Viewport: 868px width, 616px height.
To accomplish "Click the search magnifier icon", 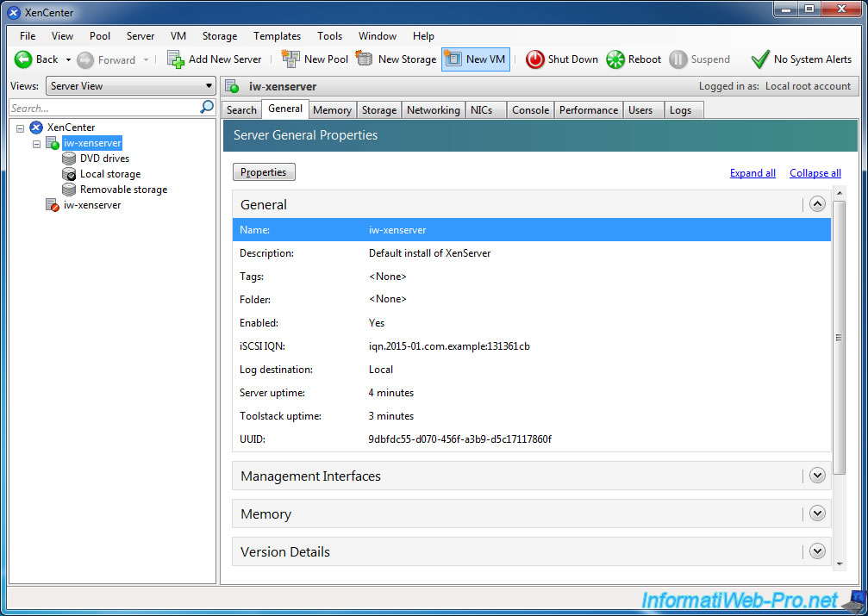I will click(x=207, y=107).
